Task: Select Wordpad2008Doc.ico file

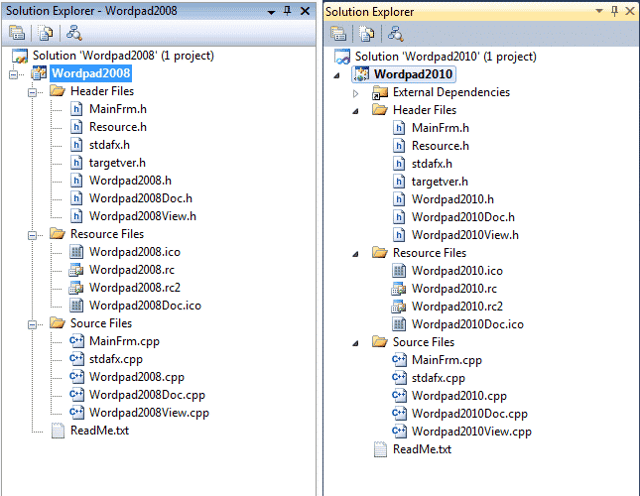Action: point(145,306)
